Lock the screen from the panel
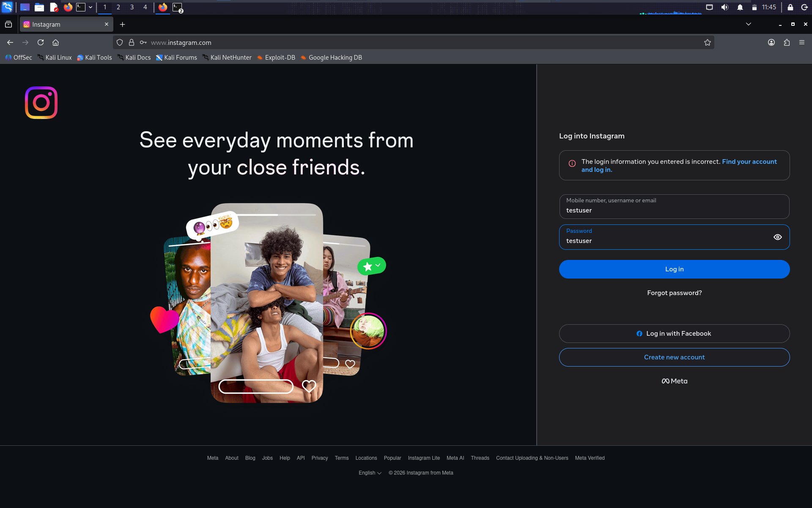 pyautogui.click(x=790, y=7)
